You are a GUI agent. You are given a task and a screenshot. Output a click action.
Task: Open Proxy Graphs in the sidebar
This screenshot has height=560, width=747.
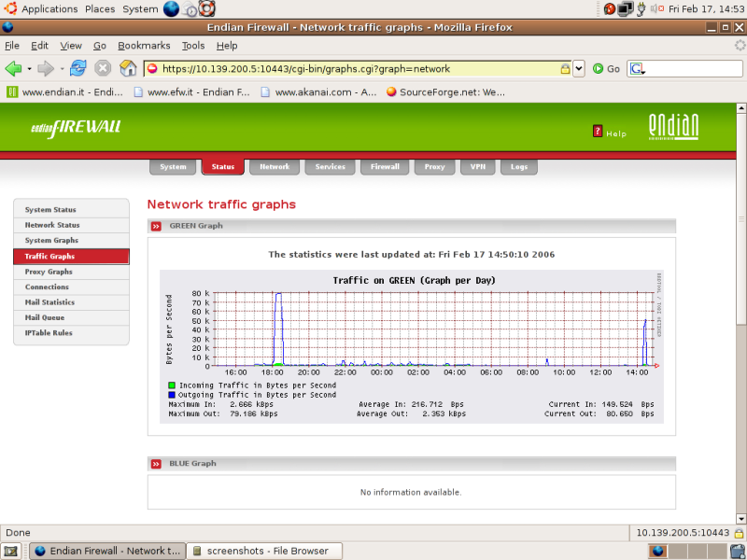(72, 272)
